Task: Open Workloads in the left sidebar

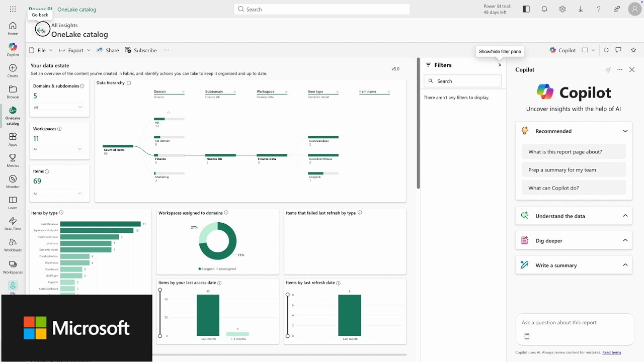Action: point(13,245)
